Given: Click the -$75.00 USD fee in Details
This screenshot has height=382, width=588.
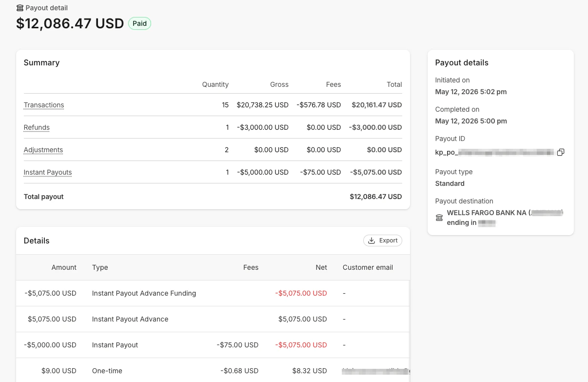Looking at the screenshot, I should click(x=237, y=345).
